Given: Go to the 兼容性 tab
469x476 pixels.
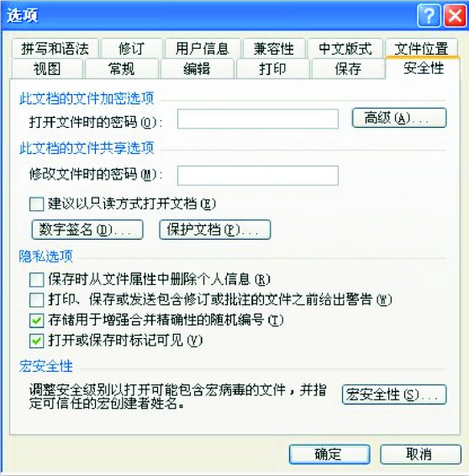Looking at the screenshot, I should click(274, 49).
